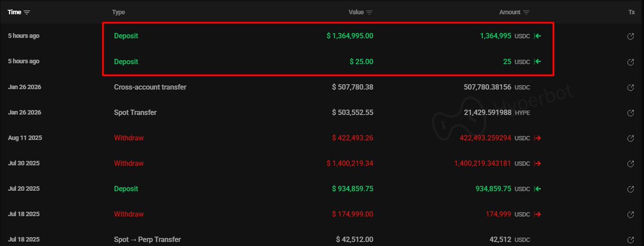This screenshot has width=644, height=246.
Task: Sort transactions by Time column filter
Action: click(27, 12)
